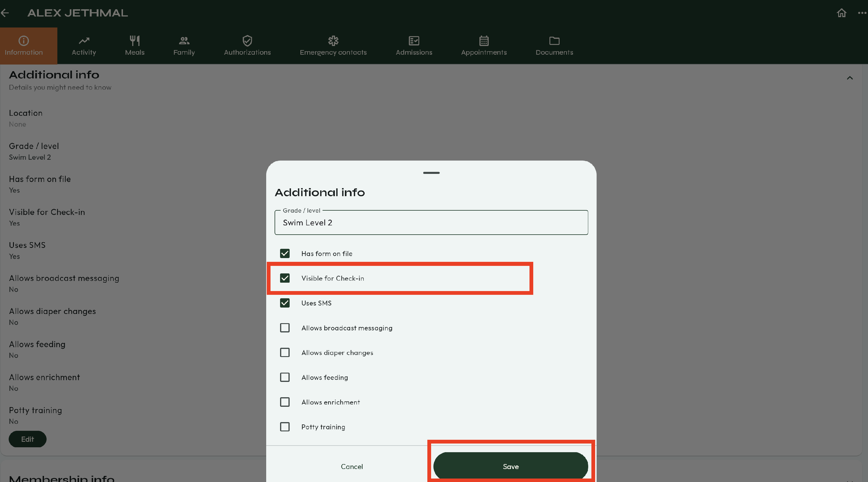This screenshot has width=868, height=482.
Task: Collapse the Additional info section chevron
Action: point(849,78)
